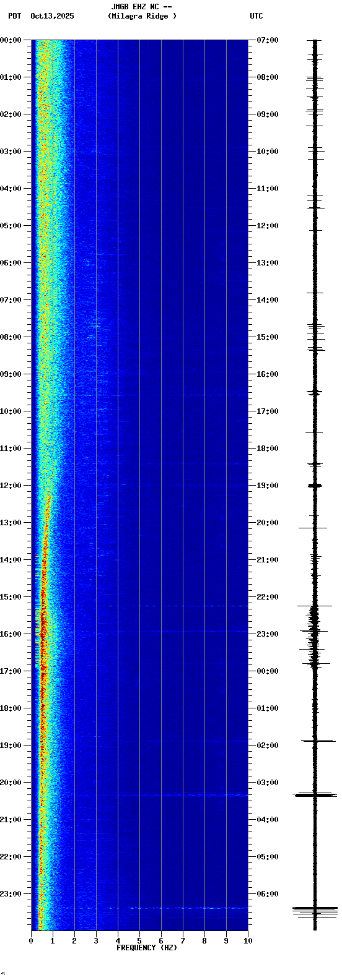342x980 pixels.
Task: Click the 3 Hz frequency tick label
Action: coord(96,941)
